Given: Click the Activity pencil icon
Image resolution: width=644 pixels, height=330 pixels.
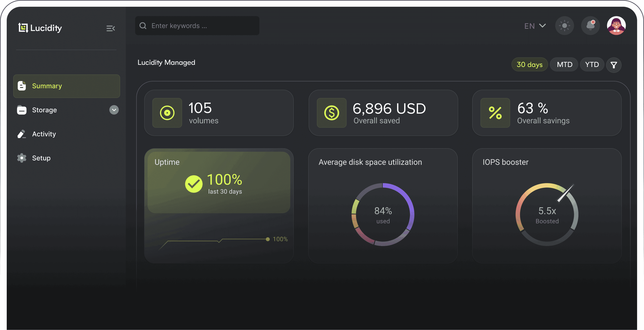Looking at the screenshot, I should click(x=22, y=134).
